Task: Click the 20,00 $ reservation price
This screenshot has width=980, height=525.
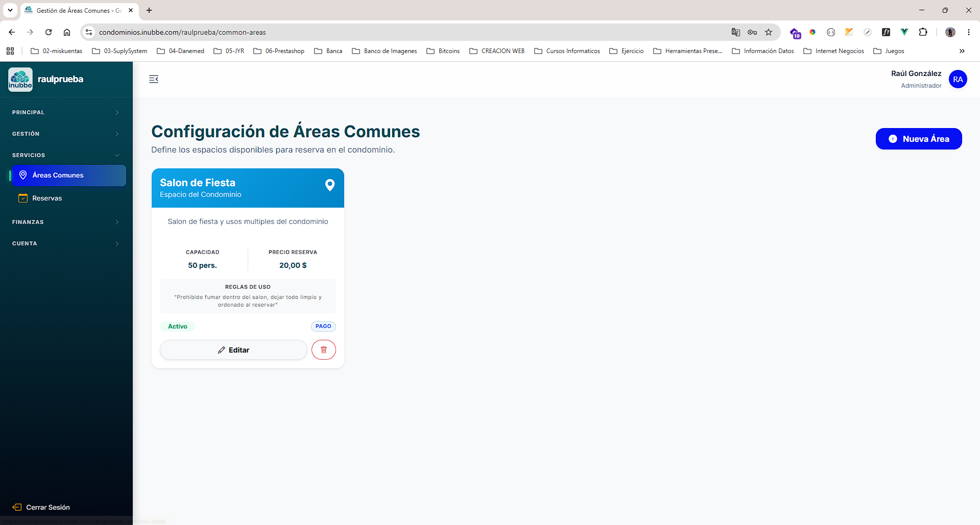Action: tap(293, 265)
